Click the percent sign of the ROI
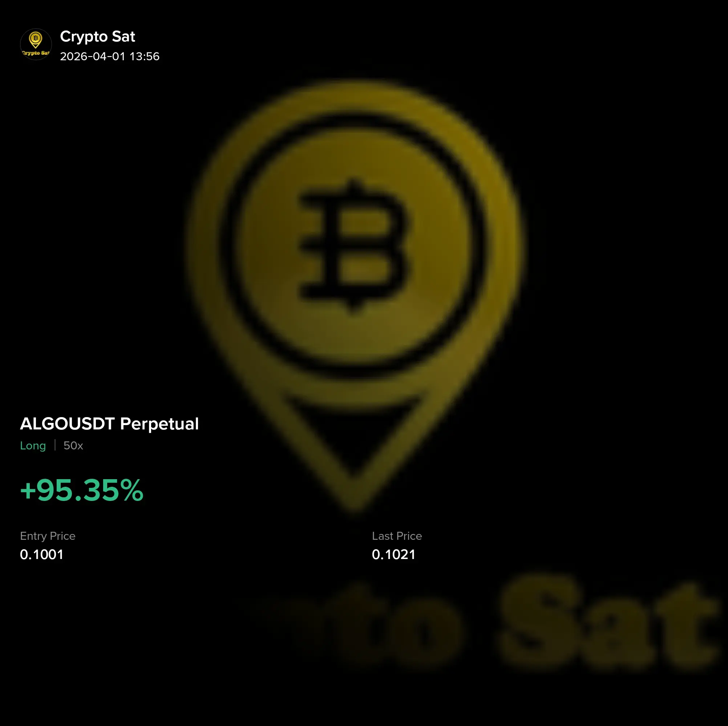Image resolution: width=728 pixels, height=726 pixels. point(132,490)
